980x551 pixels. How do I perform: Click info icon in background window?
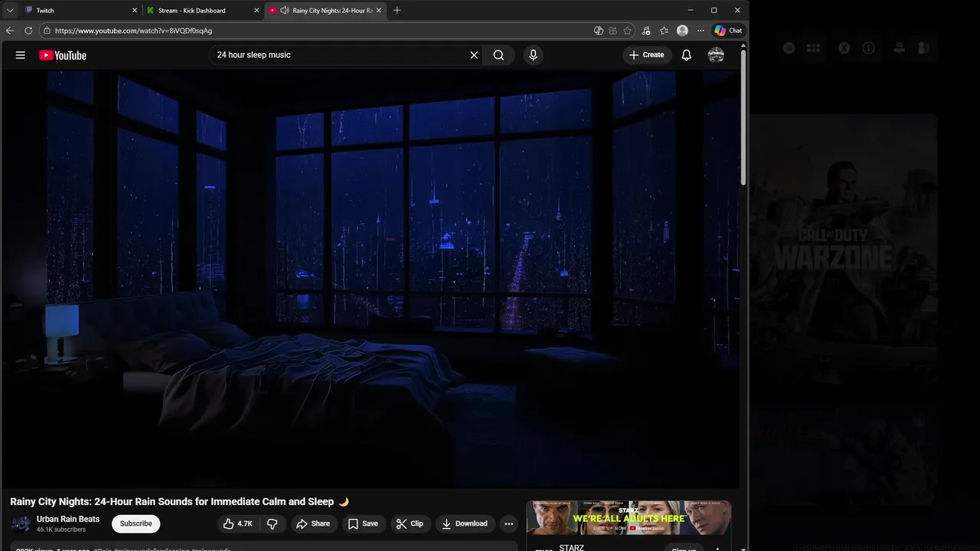pos(869,47)
